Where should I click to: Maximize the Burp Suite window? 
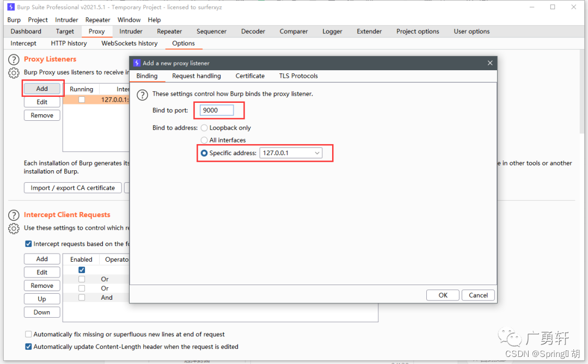[x=553, y=7]
